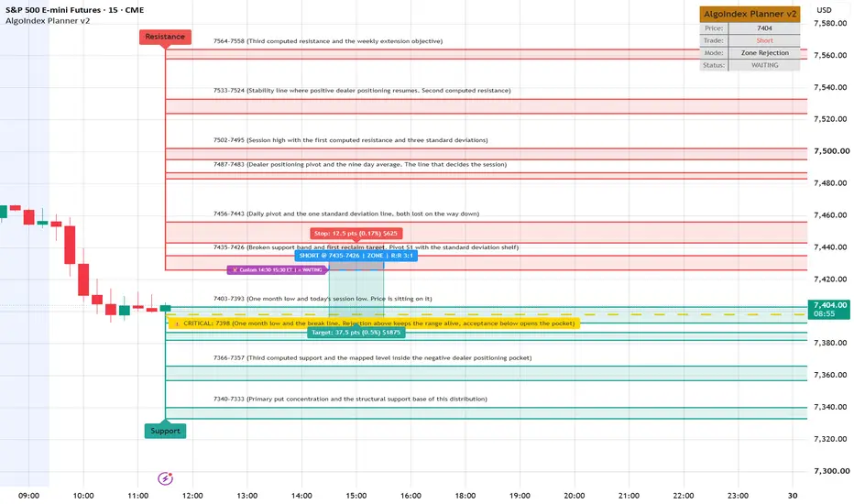
Task: Click the purple Custom 14:30-15:30 ET label
Action: [278, 269]
